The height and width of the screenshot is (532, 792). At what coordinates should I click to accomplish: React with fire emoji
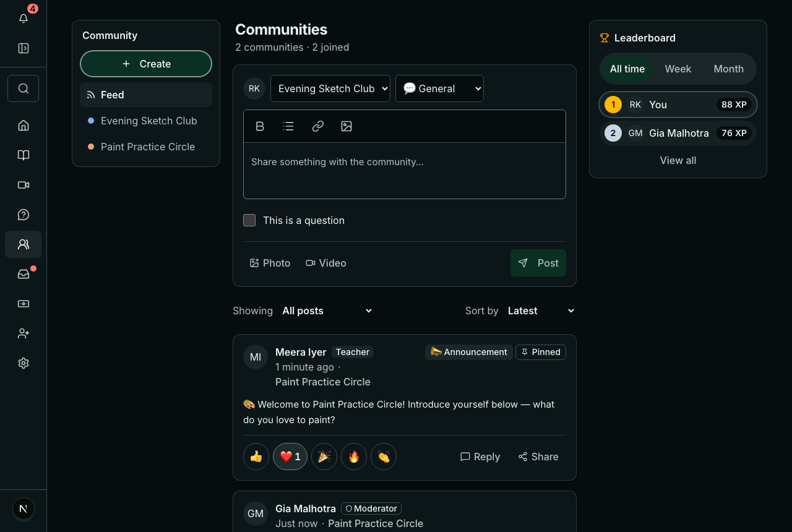pos(354,457)
